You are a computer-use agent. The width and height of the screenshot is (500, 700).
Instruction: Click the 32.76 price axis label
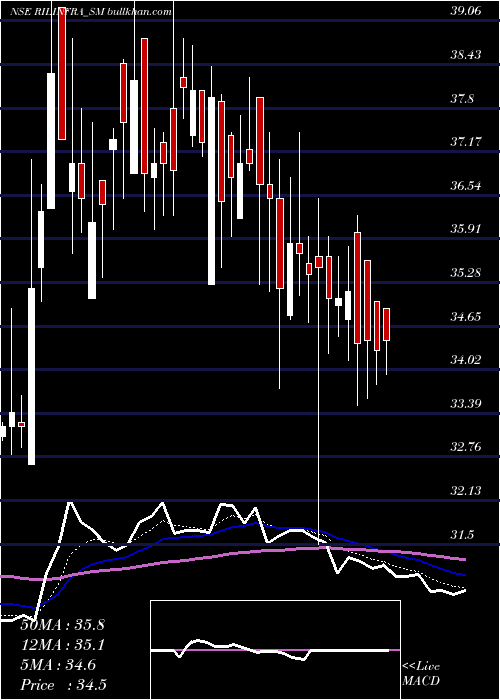(x=466, y=448)
